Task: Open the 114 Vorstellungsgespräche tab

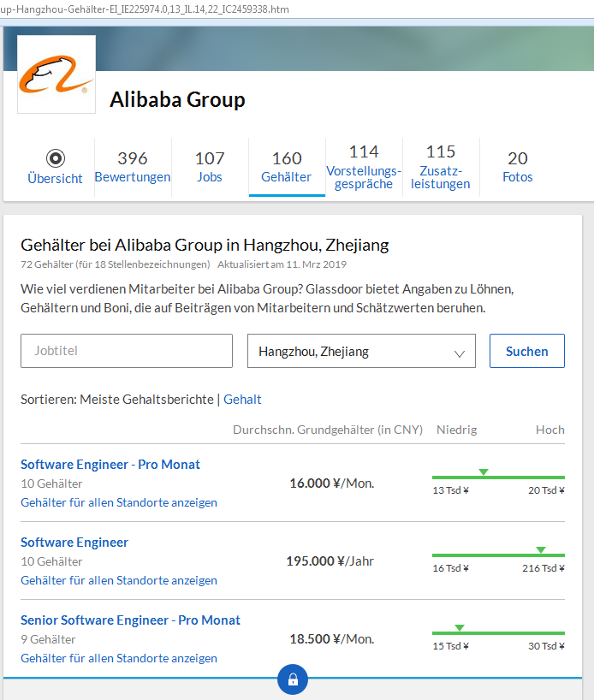Action: (364, 167)
